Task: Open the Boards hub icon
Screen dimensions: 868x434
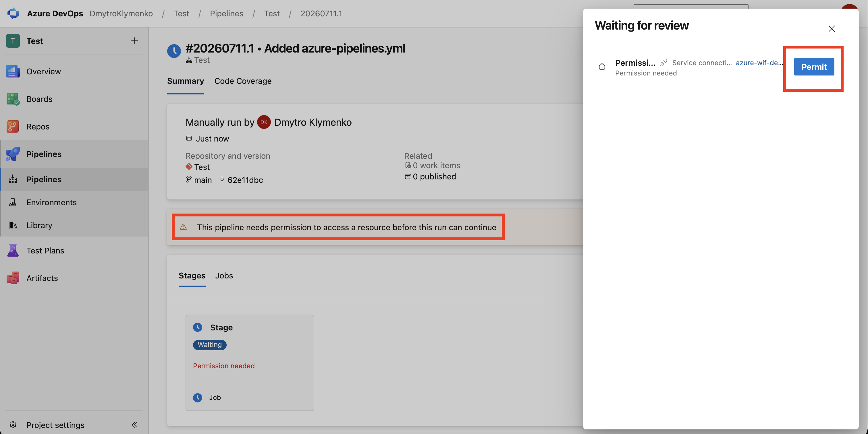Action: (x=13, y=99)
